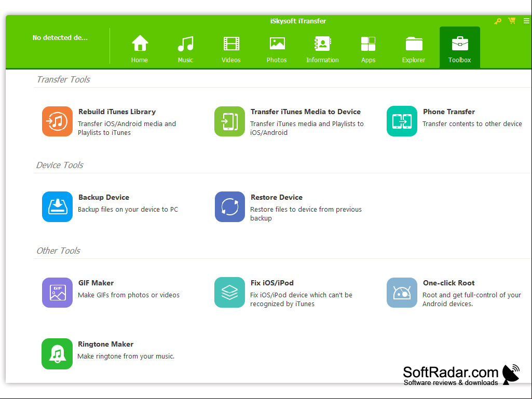532x399 pixels.
Task: Select the Apps tab
Action: point(368,48)
